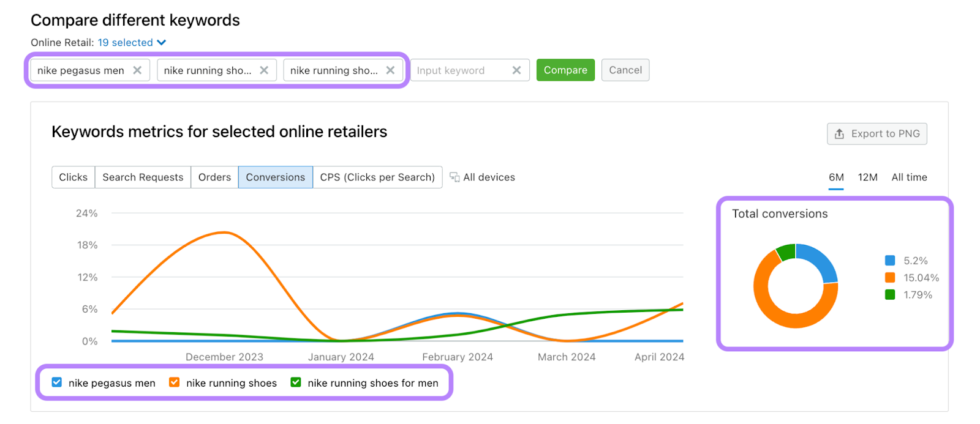The image size is (980, 424).
Task: Remove the 'nike pegasus men' keyword chip
Action: tap(137, 70)
